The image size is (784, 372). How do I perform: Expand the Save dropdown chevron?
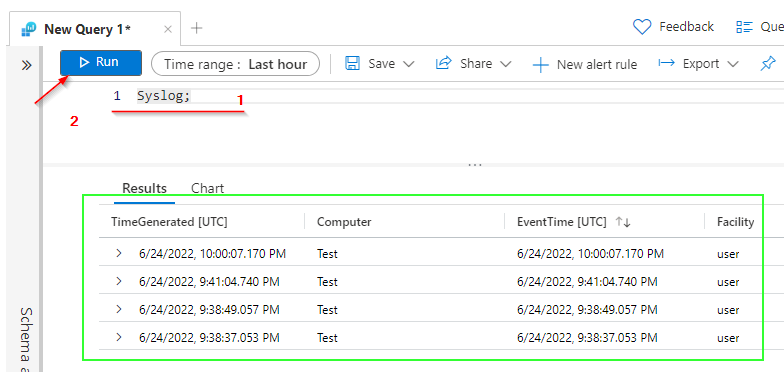tap(408, 64)
